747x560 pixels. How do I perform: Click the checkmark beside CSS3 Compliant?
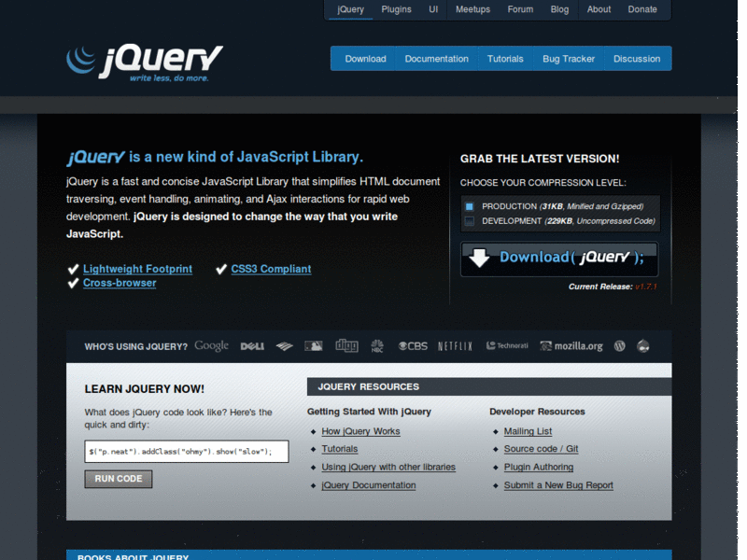point(221,270)
